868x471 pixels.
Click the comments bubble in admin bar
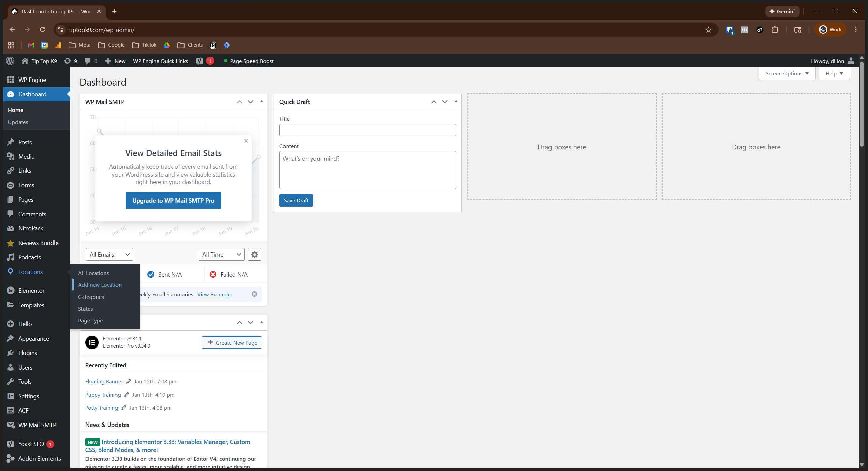(88, 61)
